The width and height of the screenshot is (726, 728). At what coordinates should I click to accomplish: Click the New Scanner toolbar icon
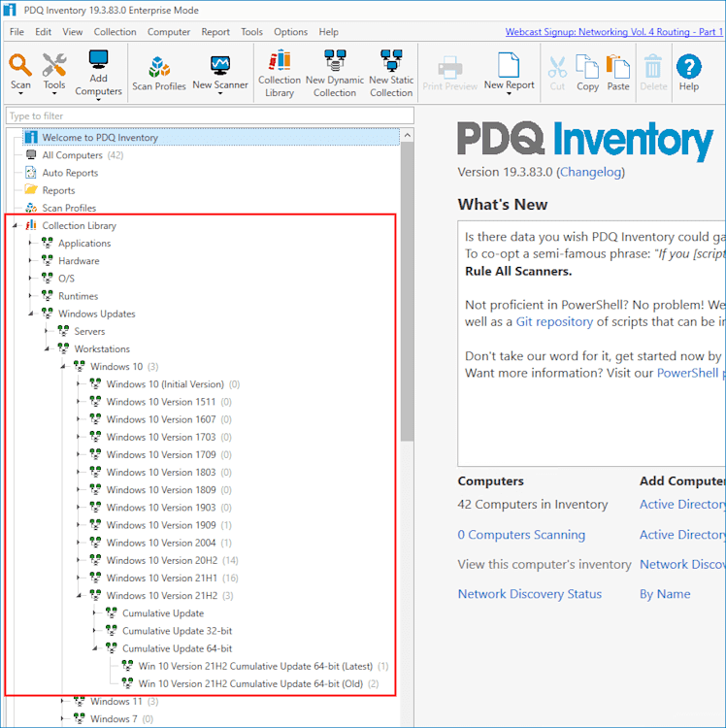[x=220, y=66]
